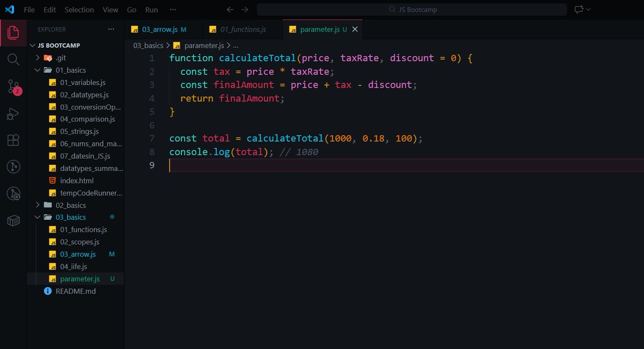The image size is (644, 349).
Task: Click the 0.18 argument on line 7
Action: [374, 139]
